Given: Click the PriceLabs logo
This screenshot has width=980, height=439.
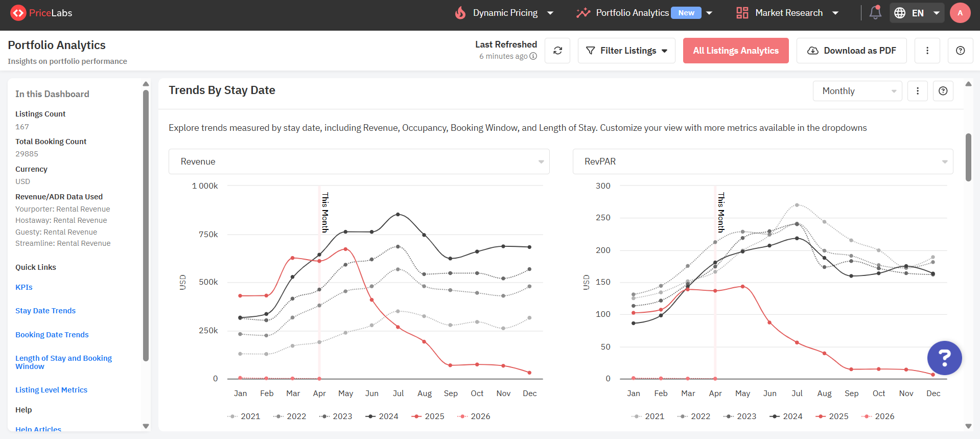Looking at the screenshot, I should (42, 13).
